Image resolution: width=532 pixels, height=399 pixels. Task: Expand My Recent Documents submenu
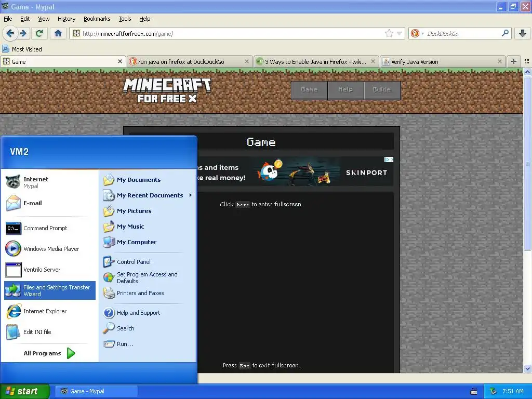tap(148, 195)
